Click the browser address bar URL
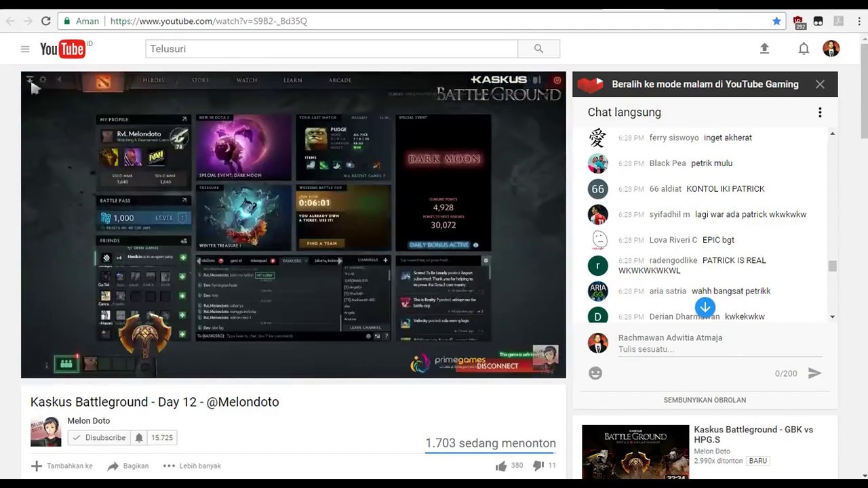The height and width of the screenshot is (488, 868). (209, 21)
